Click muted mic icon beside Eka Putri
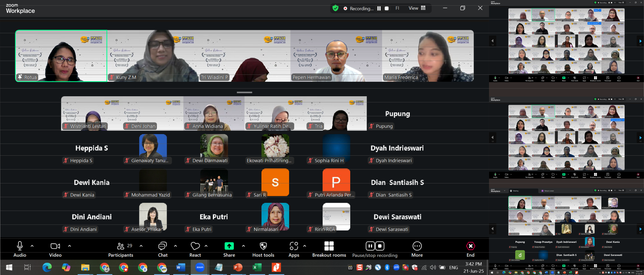Screen dimensions: 644x275 pyautogui.click(x=188, y=229)
